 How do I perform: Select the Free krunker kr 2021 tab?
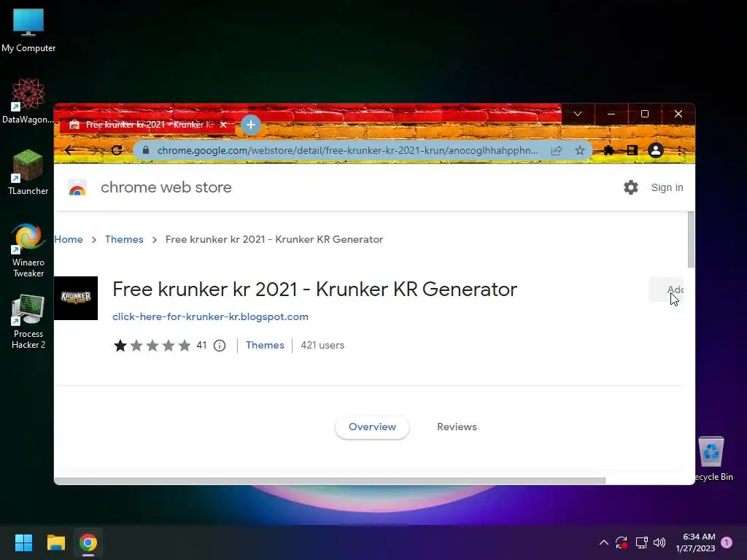coord(147,125)
